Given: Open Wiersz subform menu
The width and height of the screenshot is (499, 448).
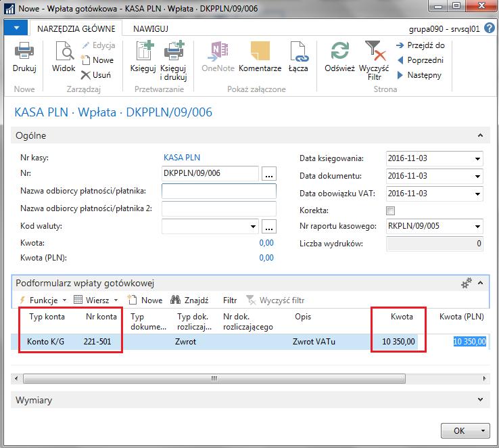Looking at the screenshot, I should point(96,300).
